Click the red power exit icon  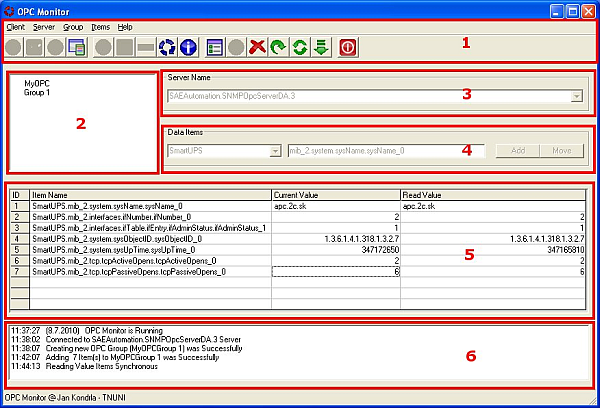[x=348, y=47]
